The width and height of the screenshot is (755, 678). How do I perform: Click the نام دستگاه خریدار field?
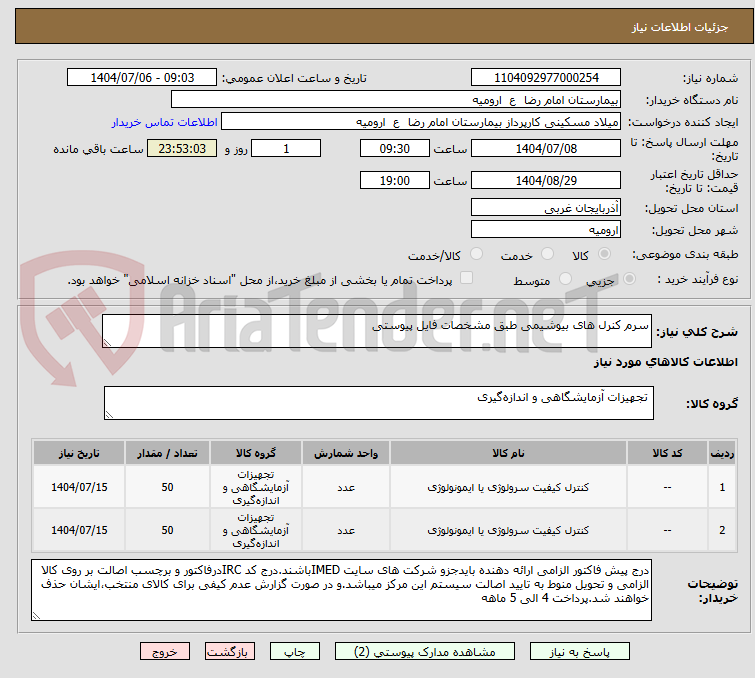point(396,100)
